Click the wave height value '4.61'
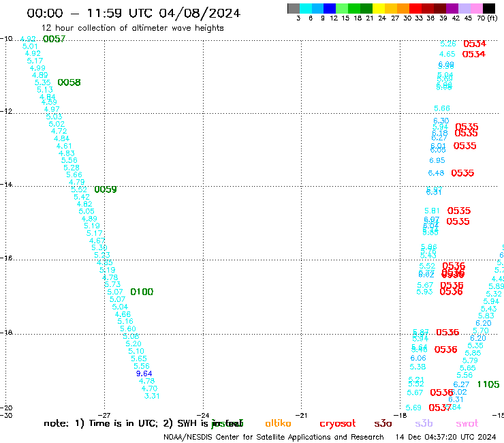The height and width of the screenshot is (443, 504). (x=64, y=146)
